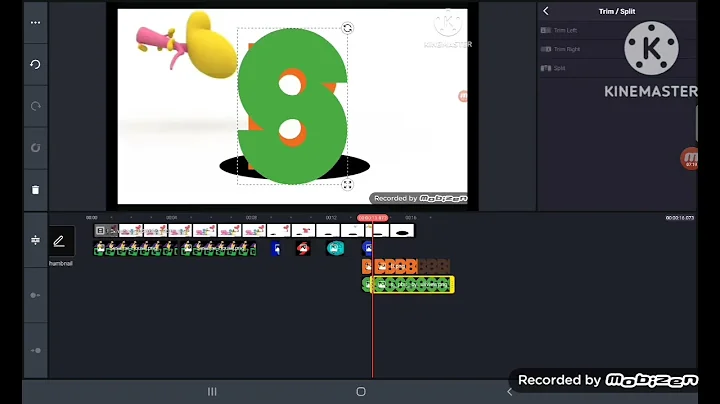Select the red swirl layer clip
Viewport: 720px width, 404px height.
click(x=303, y=248)
